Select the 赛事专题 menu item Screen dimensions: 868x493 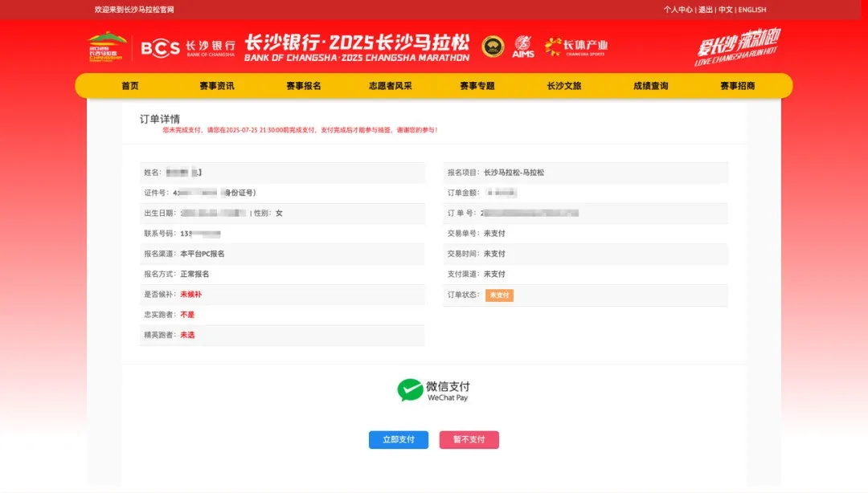tap(477, 86)
